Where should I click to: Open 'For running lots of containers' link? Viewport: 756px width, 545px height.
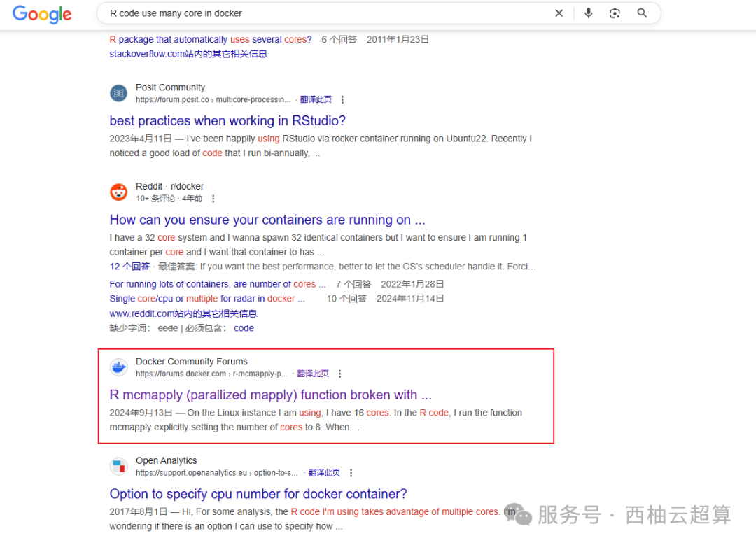point(218,284)
